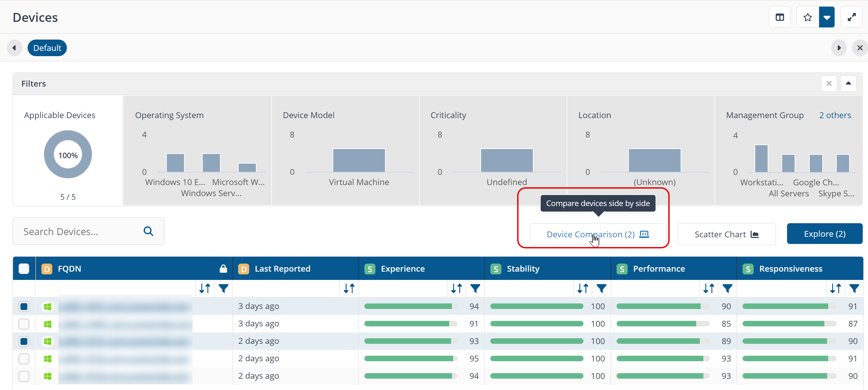
Task: Click the FQDN column lock icon
Action: 223,269
